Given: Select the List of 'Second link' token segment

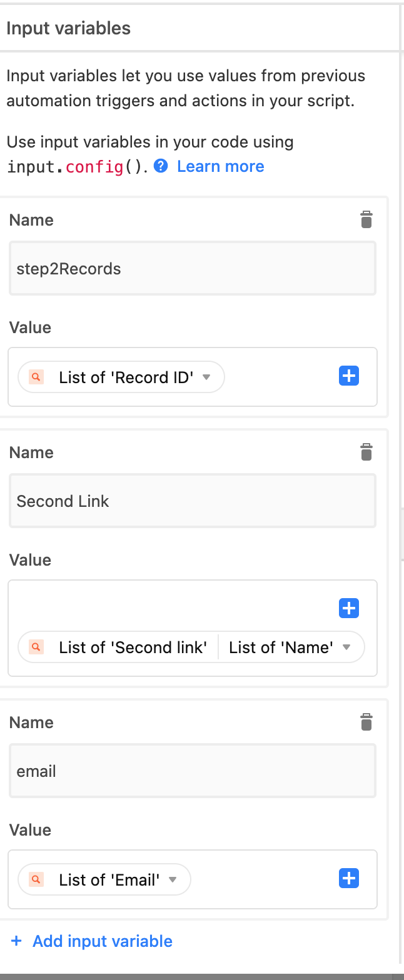Looking at the screenshot, I should click(x=133, y=647).
